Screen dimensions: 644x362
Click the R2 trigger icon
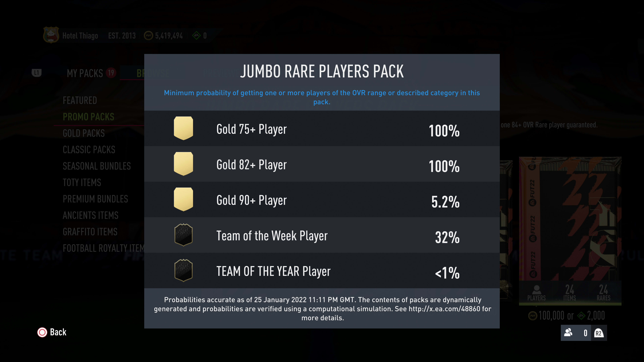[x=599, y=333]
